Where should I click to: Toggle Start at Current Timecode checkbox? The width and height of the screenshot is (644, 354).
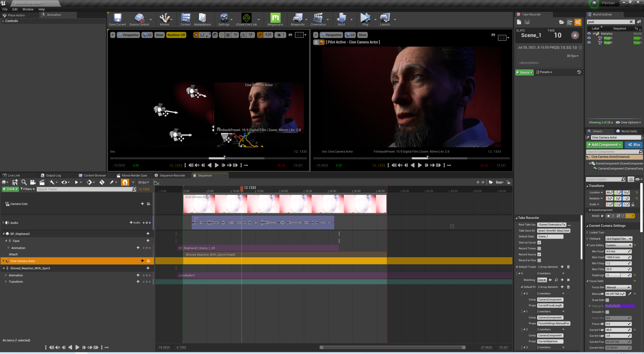(539, 243)
